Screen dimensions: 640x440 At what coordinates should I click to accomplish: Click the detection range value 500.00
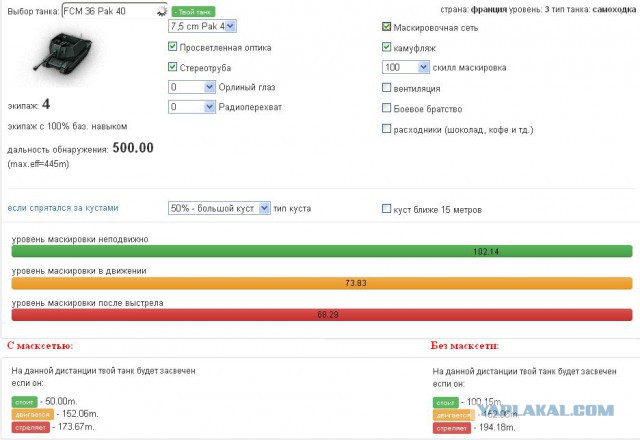pos(133,147)
